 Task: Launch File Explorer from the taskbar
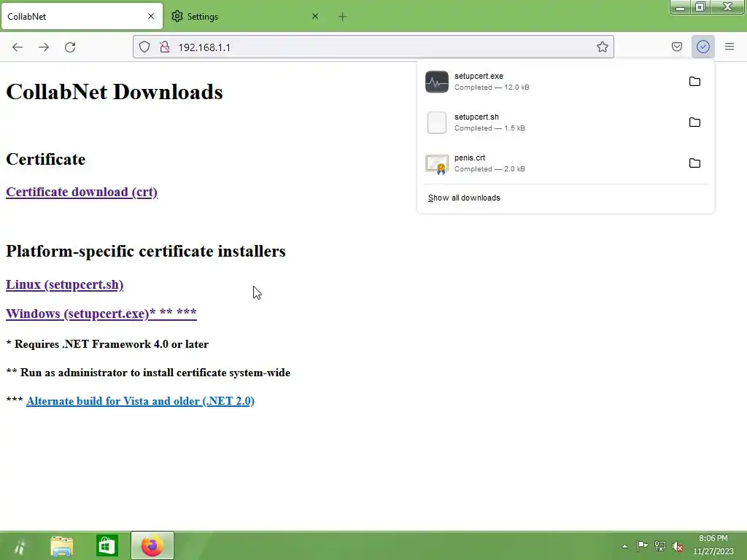click(62, 545)
